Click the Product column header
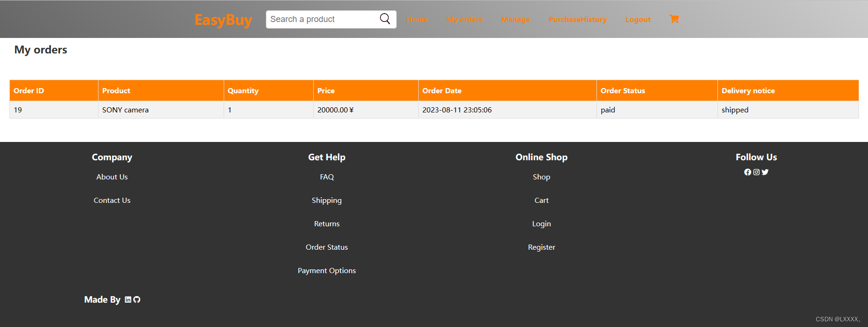Screen dimensions: 868x327 [161, 90]
